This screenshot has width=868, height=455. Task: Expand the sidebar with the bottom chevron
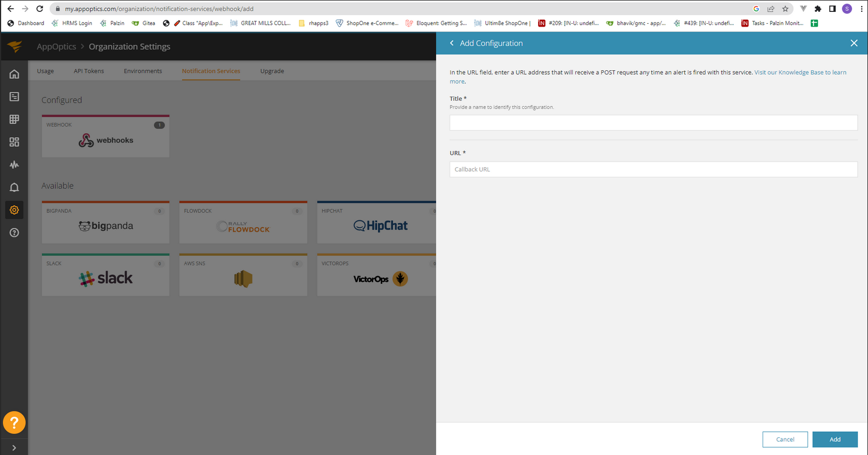[x=14, y=448]
